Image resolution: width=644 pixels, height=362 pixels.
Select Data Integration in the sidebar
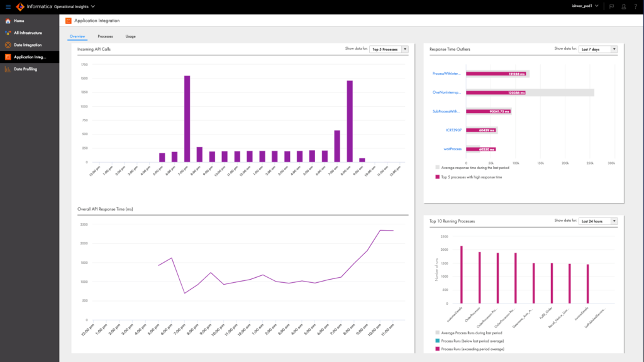(27, 45)
